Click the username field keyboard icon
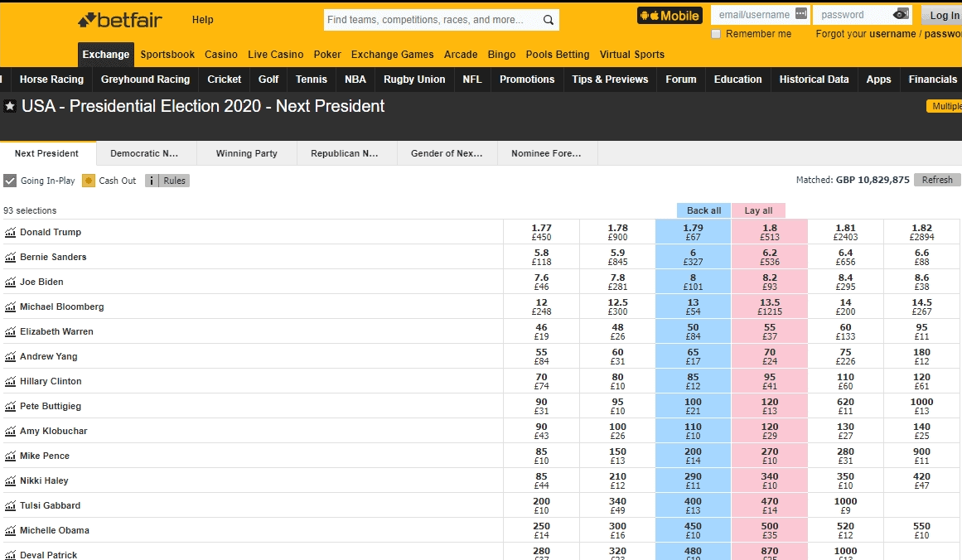This screenshot has height=560, width=962. (x=801, y=13)
